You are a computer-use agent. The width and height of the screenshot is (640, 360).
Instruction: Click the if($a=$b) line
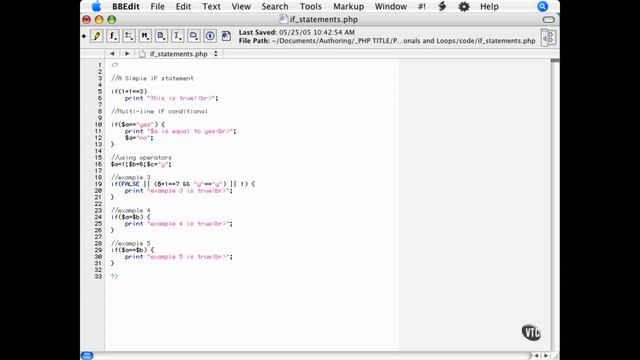point(131,217)
